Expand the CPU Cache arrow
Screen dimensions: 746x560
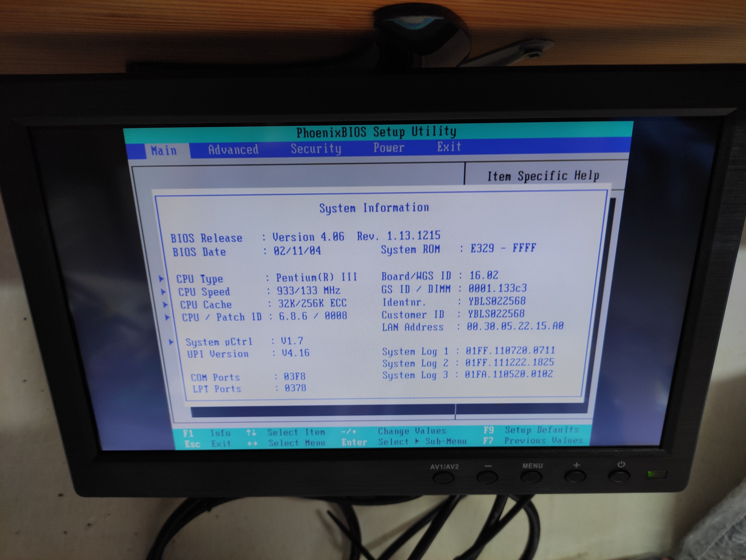[165, 305]
